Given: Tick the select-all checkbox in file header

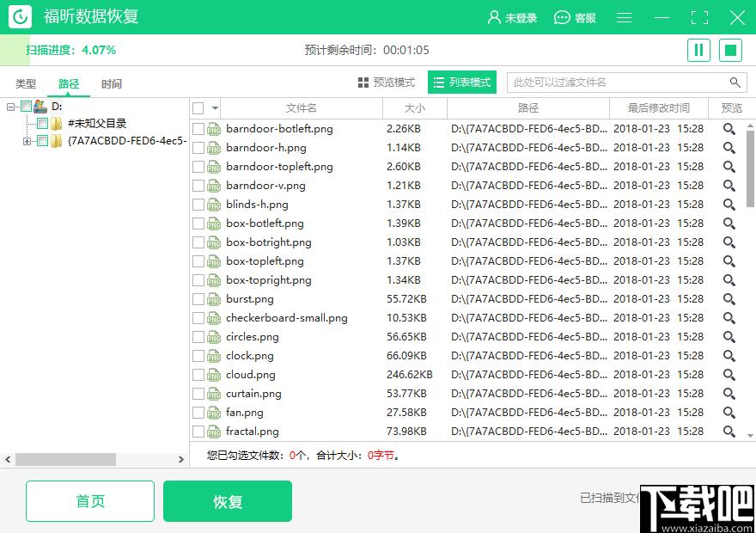Looking at the screenshot, I should (198, 108).
